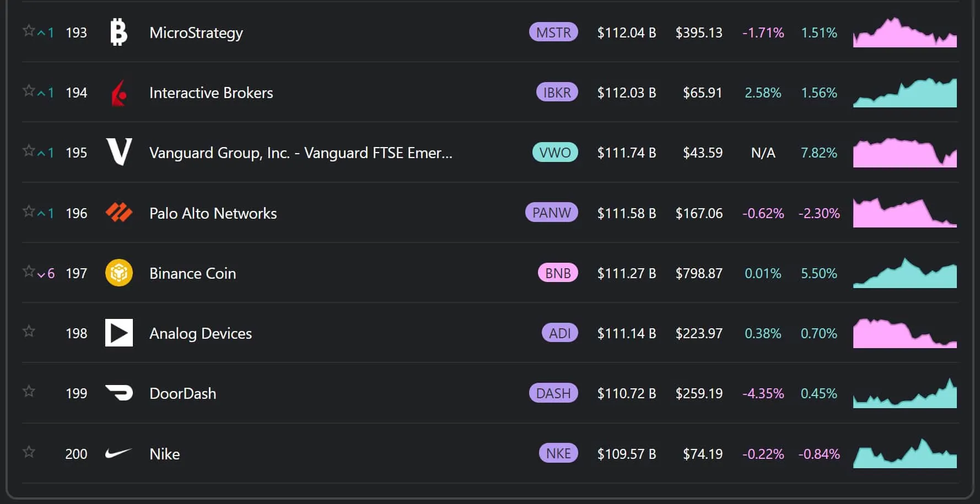Open the MSTR ticker badge
The image size is (980, 504).
click(x=553, y=32)
